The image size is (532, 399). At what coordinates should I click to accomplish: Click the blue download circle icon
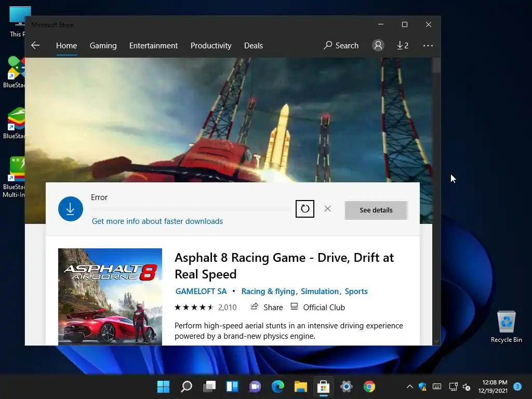coord(71,209)
